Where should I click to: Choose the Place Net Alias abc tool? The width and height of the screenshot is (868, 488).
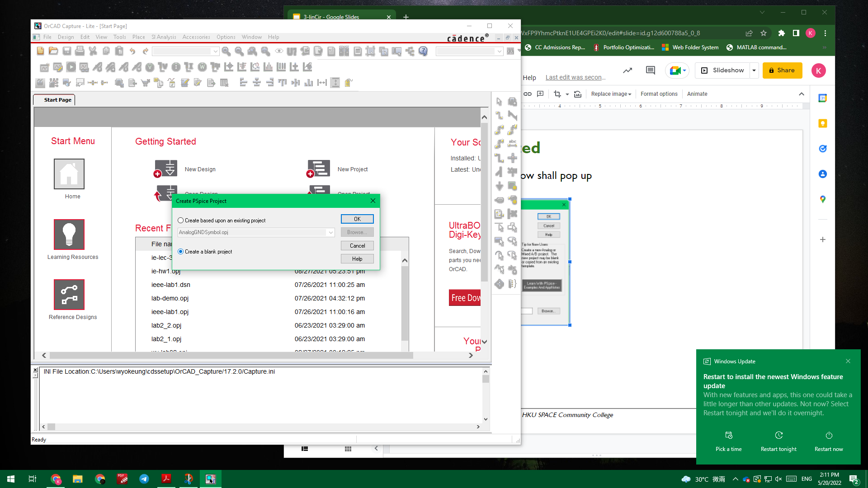click(x=512, y=144)
